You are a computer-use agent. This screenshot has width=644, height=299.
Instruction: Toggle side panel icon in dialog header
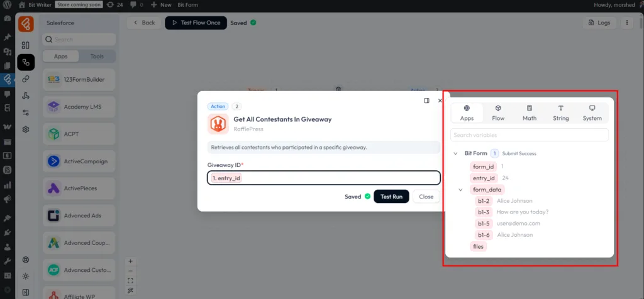tap(427, 101)
